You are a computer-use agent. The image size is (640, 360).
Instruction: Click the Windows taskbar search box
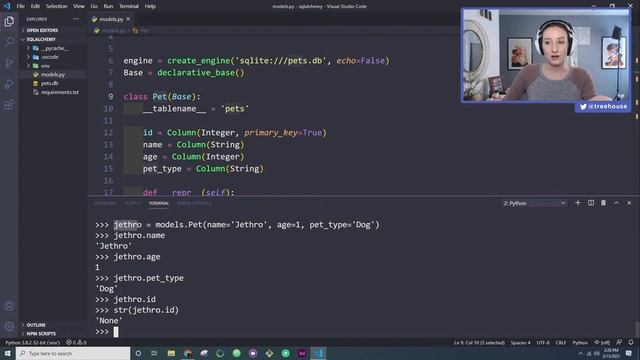73,353
